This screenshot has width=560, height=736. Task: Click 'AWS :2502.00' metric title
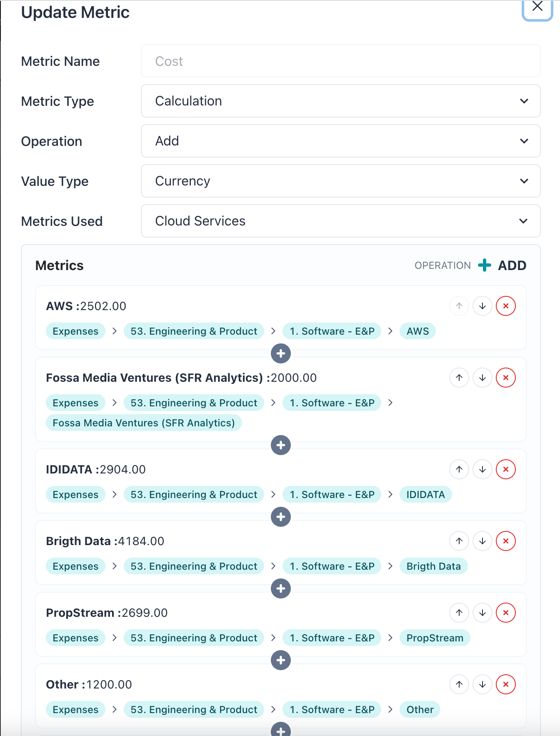(86, 306)
